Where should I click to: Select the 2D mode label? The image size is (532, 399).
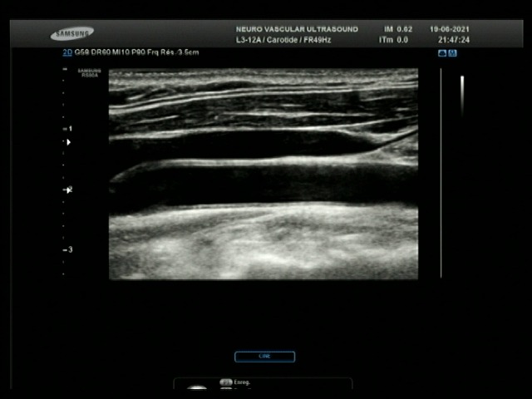(68, 52)
